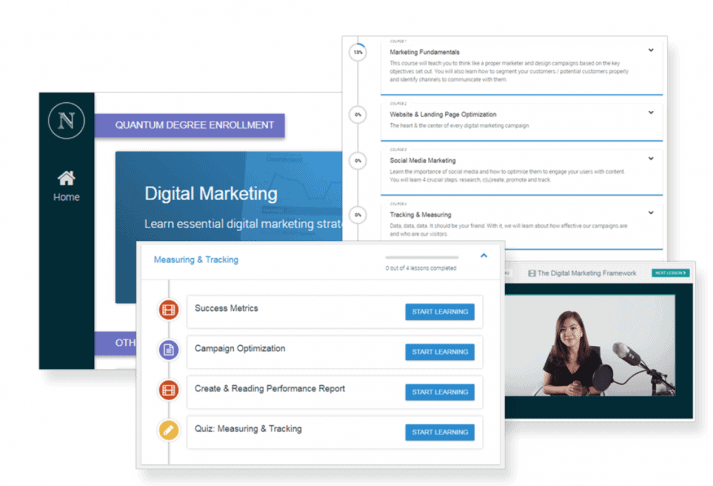Click the Next Lesson button above video

(669, 272)
